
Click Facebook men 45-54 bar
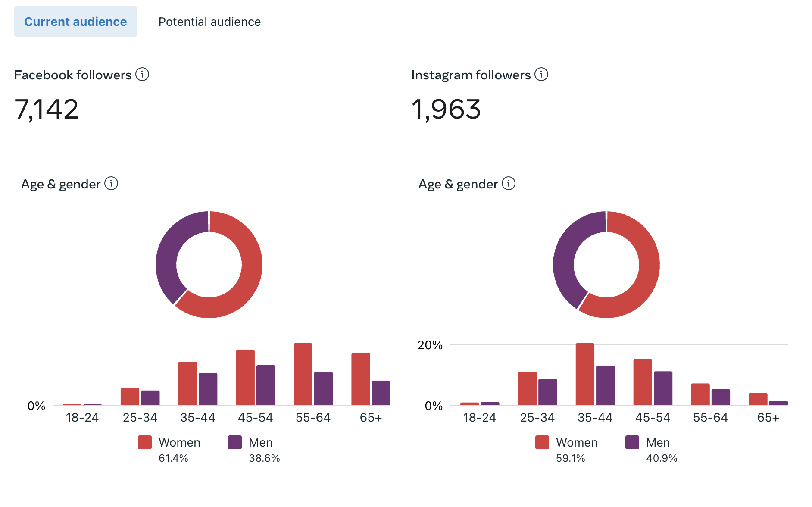tap(265, 385)
